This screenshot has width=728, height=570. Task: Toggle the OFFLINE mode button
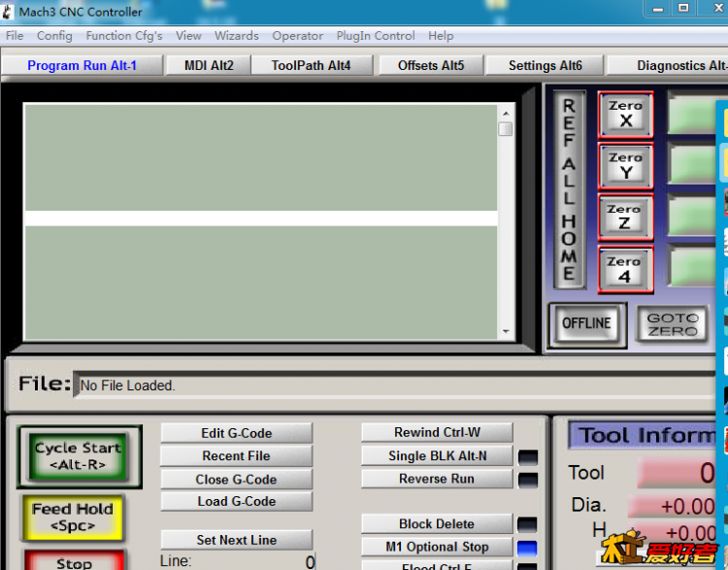click(x=586, y=324)
